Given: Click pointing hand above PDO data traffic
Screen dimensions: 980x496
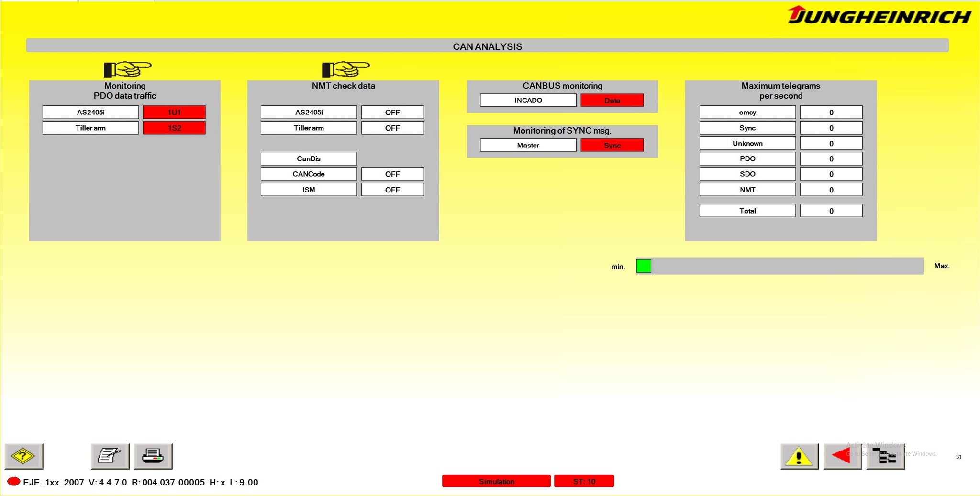Looking at the screenshot, I should click(x=127, y=69).
